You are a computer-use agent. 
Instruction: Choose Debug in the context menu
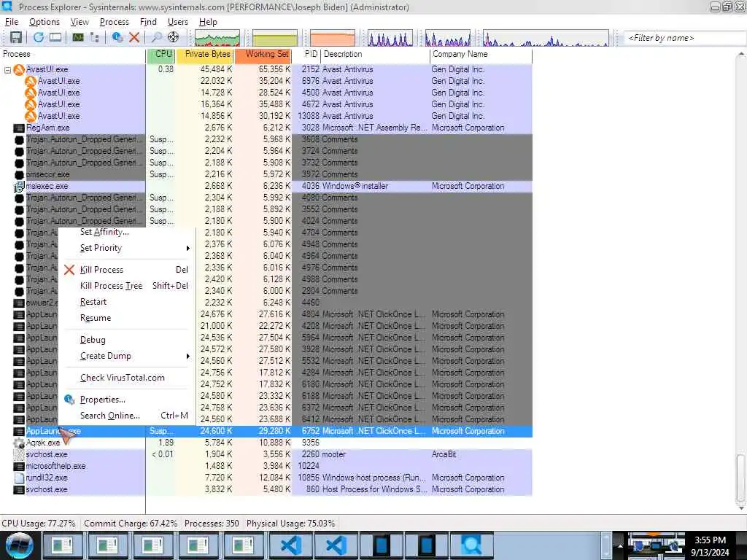click(127, 340)
